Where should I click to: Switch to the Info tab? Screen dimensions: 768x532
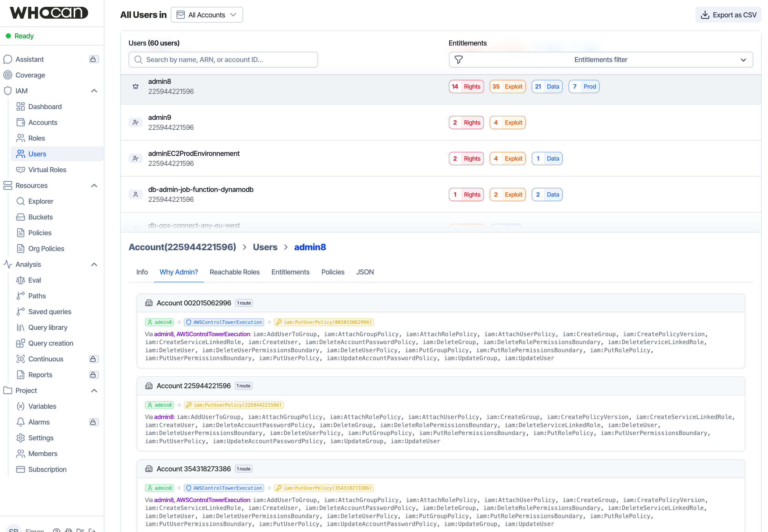[142, 272]
